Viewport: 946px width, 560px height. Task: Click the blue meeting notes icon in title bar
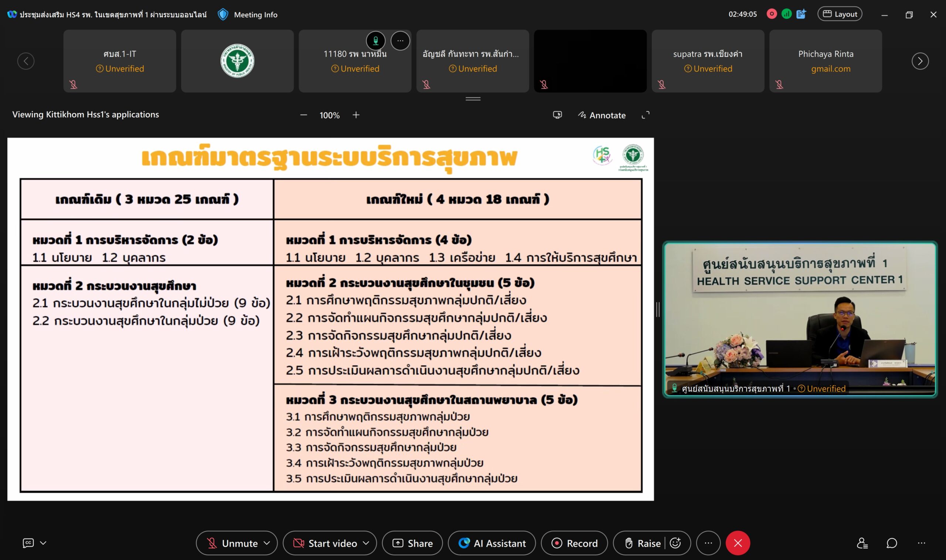click(x=801, y=14)
